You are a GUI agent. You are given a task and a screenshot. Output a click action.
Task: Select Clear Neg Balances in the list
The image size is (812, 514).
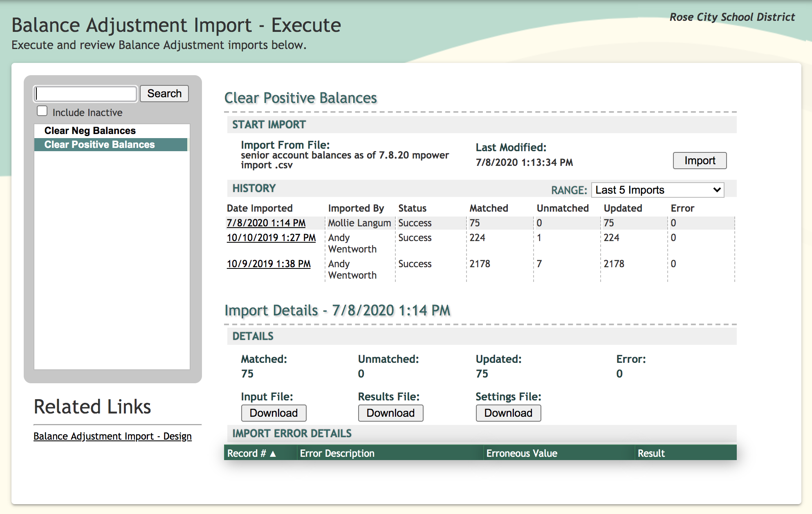[90, 131]
